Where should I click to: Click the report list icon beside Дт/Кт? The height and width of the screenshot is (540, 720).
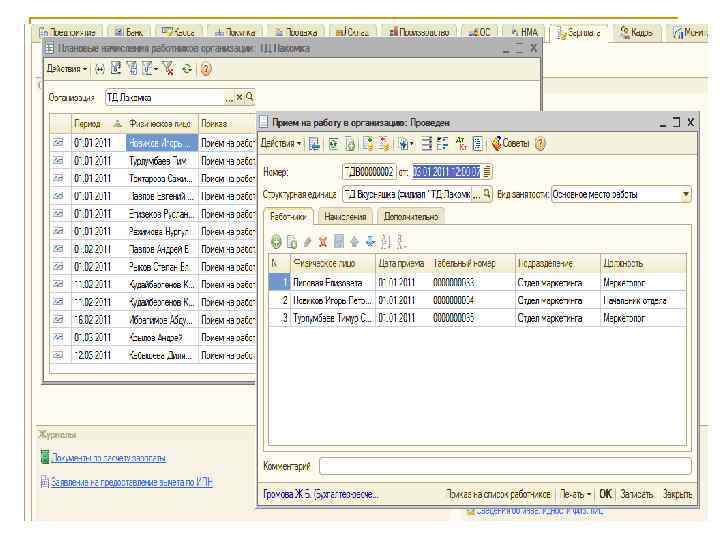pyautogui.click(x=478, y=144)
